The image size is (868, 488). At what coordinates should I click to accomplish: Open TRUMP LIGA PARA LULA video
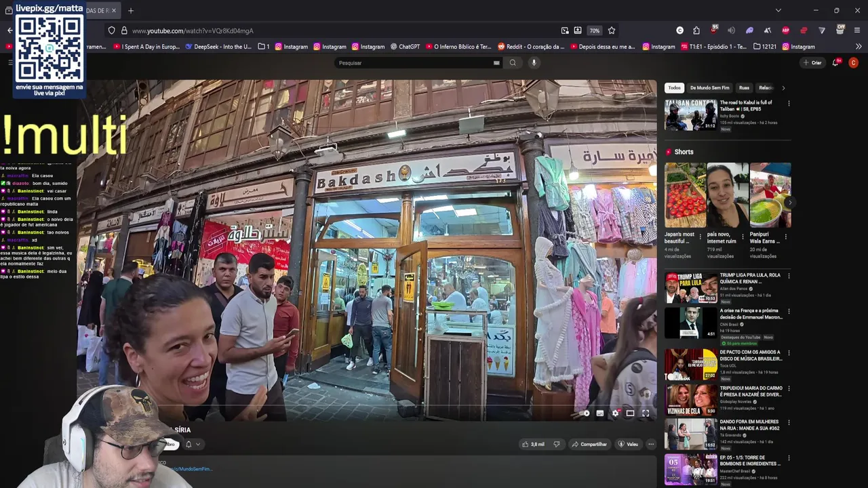click(690, 287)
